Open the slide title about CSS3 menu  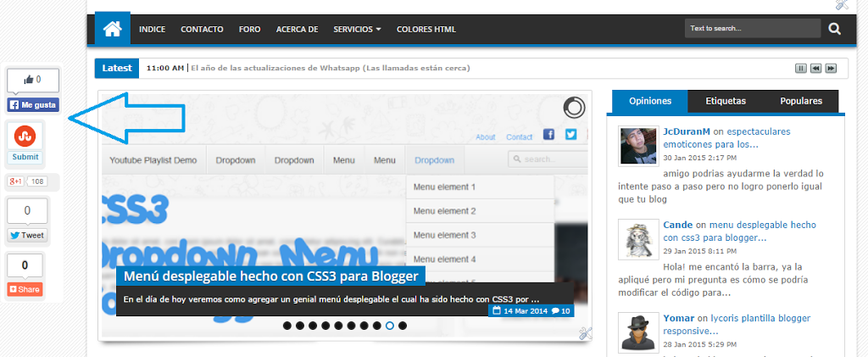click(x=270, y=276)
